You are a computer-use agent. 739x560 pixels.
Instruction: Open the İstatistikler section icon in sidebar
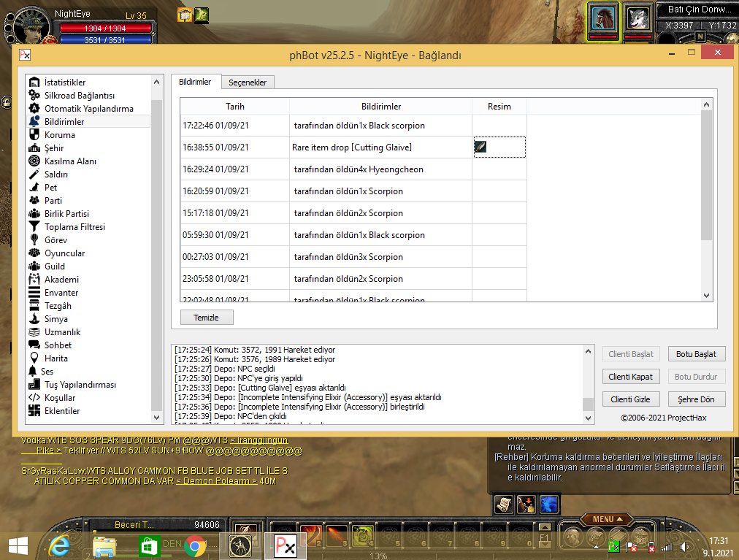click(x=34, y=83)
